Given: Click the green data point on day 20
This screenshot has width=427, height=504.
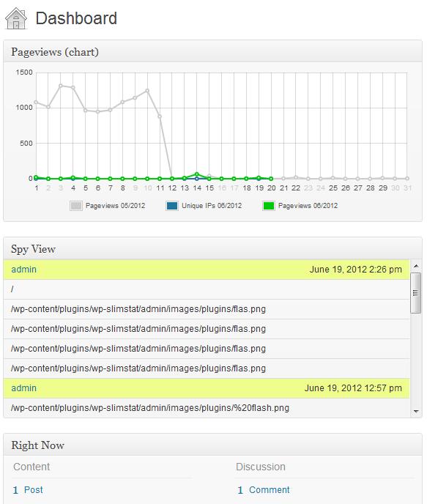Looking at the screenshot, I should (271, 179).
